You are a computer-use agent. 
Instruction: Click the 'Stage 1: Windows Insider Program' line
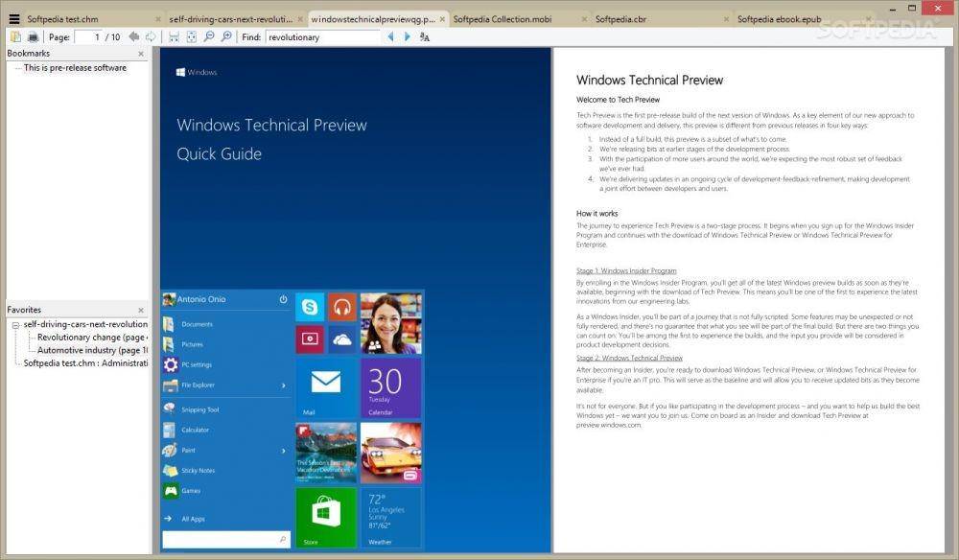coord(626,270)
